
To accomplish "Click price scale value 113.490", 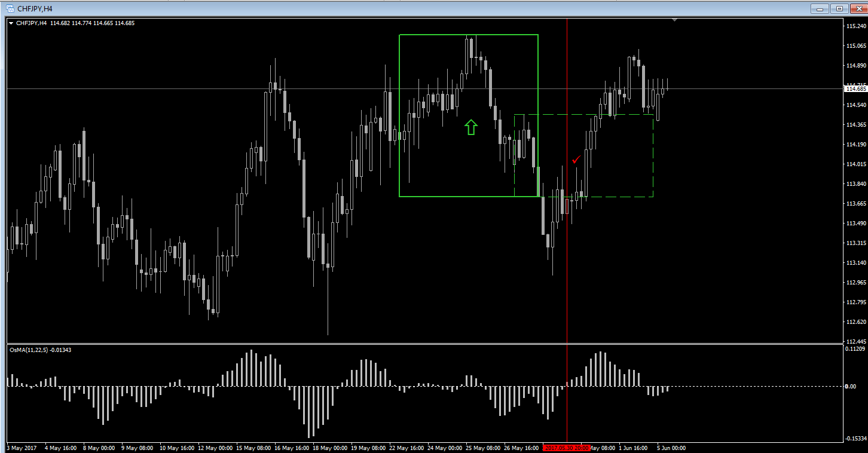I will [x=857, y=224].
